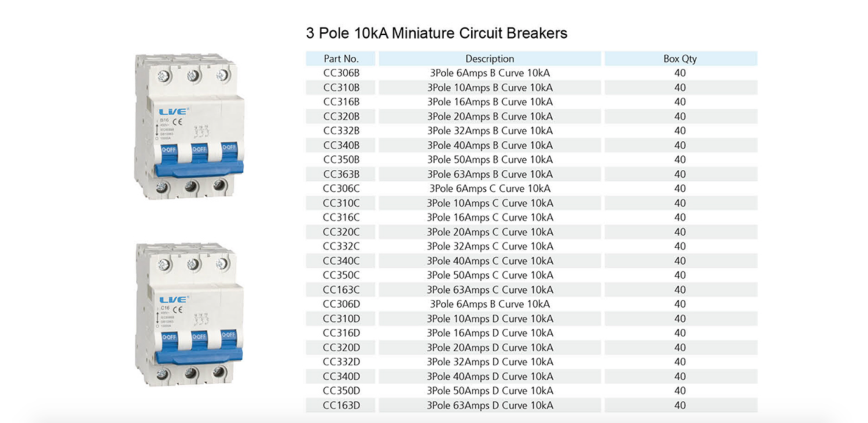Click the LIVE logo on bottom breaker
868x423 pixels.
pos(173,300)
